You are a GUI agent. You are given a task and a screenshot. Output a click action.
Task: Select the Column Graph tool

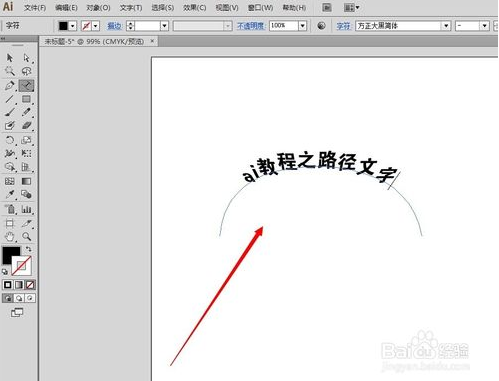coord(26,209)
